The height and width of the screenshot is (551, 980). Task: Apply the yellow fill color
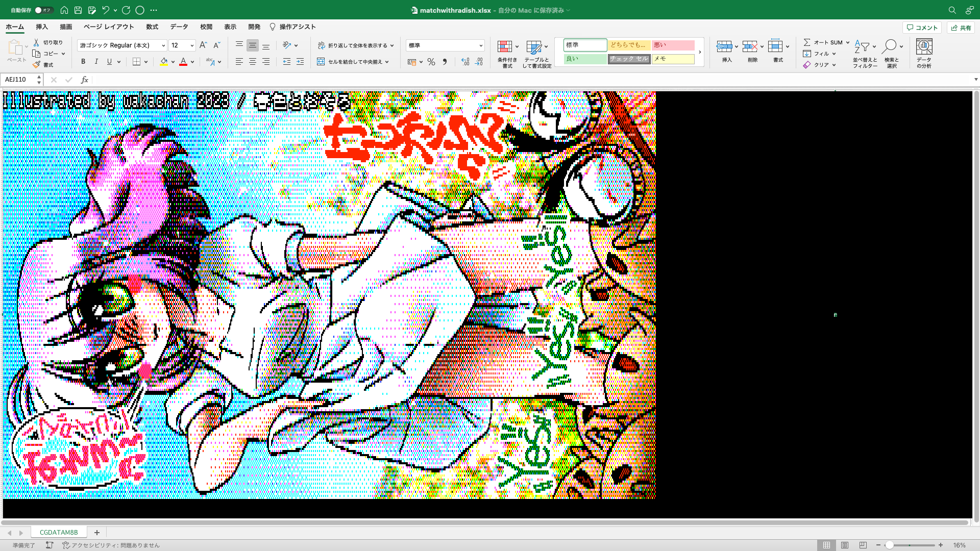[164, 62]
